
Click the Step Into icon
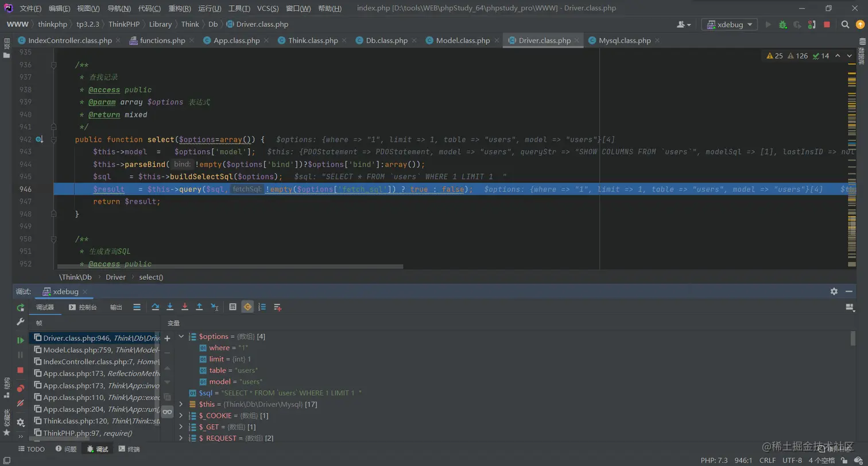170,307
